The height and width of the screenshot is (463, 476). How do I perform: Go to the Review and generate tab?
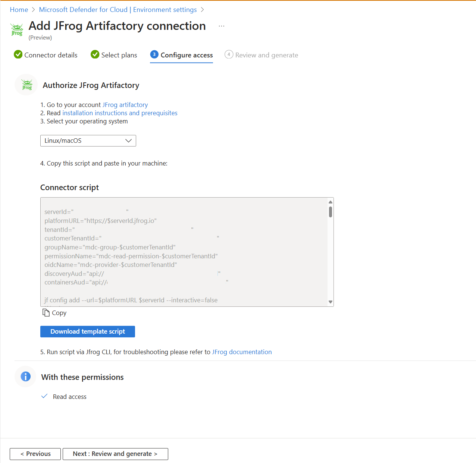pyautogui.click(x=266, y=55)
